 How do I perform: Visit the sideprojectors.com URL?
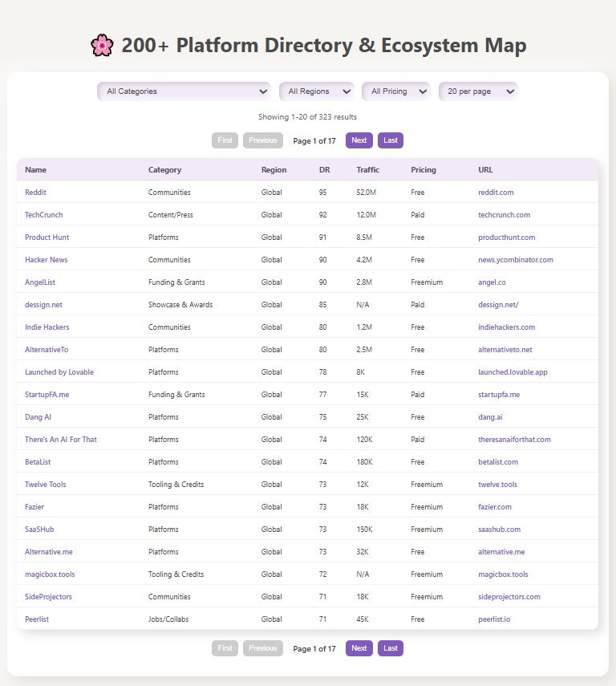click(509, 597)
